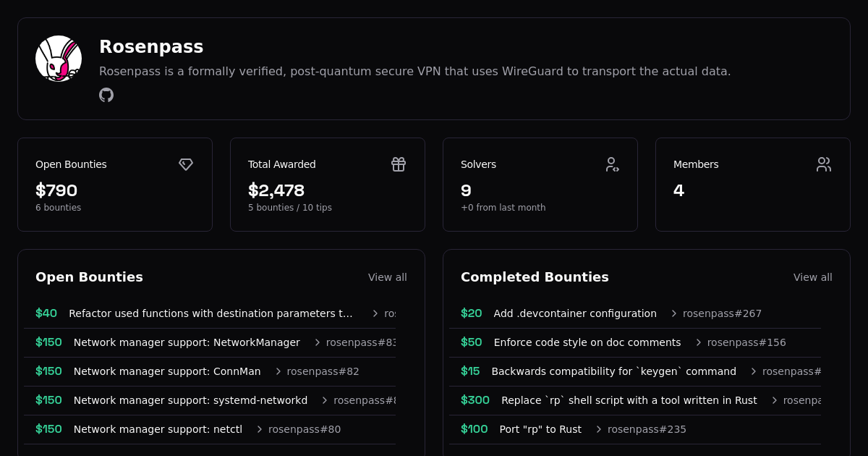The width and height of the screenshot is (868, 456).
Task: Click the gift icon on Total Awarded card
Action: (399, 164)
